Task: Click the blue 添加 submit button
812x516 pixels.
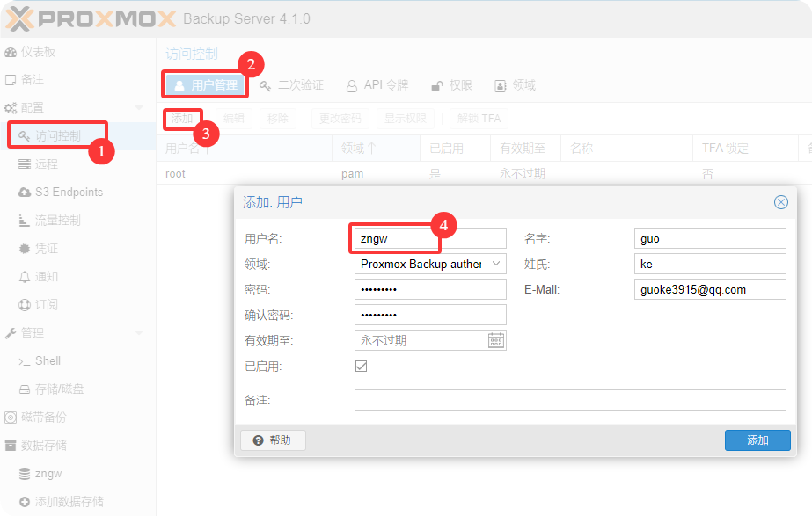Action: [757, 440]
